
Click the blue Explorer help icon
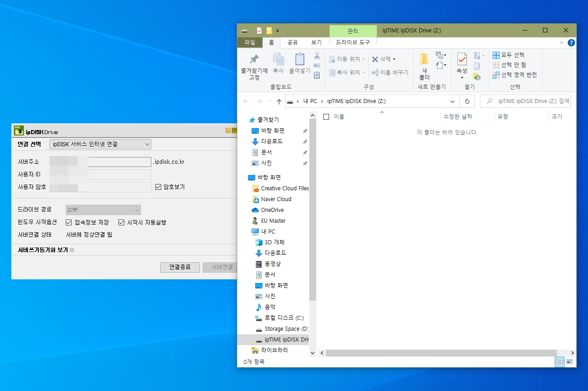tap(571, 43)
